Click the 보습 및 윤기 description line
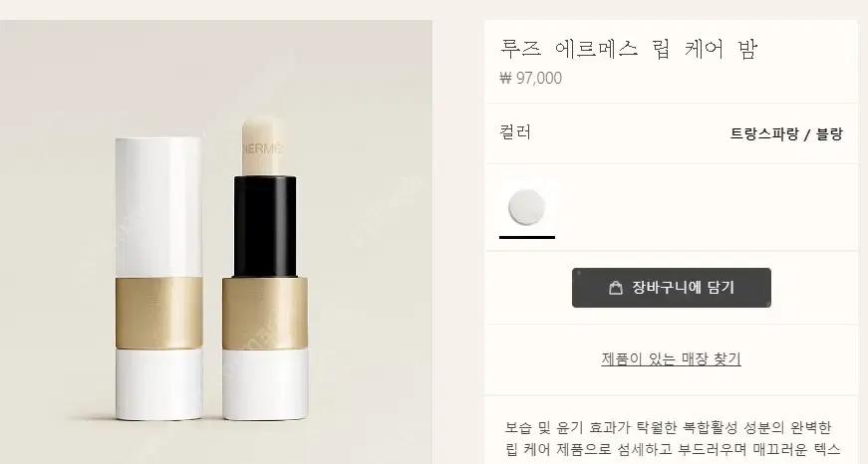This screenshot has width=868, height=464. [668, 427]
